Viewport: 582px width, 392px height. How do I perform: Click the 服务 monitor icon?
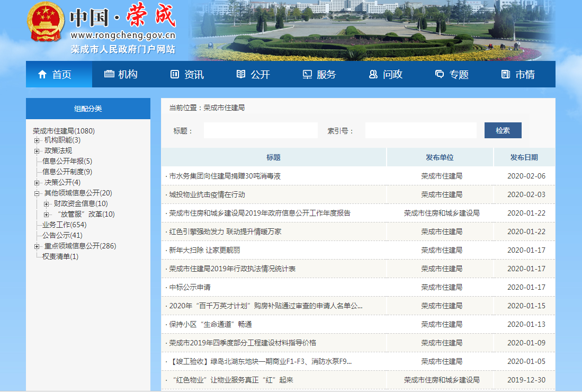[307, 75]
